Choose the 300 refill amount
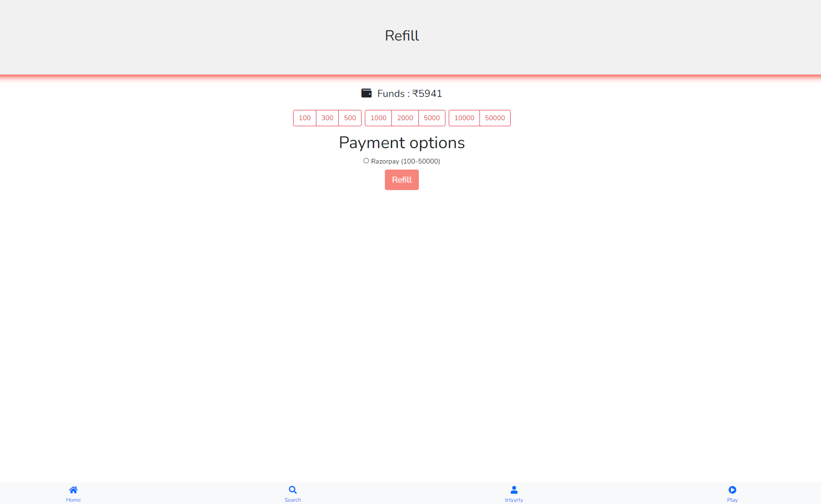821x504 pixels. [x=327, y=118]
